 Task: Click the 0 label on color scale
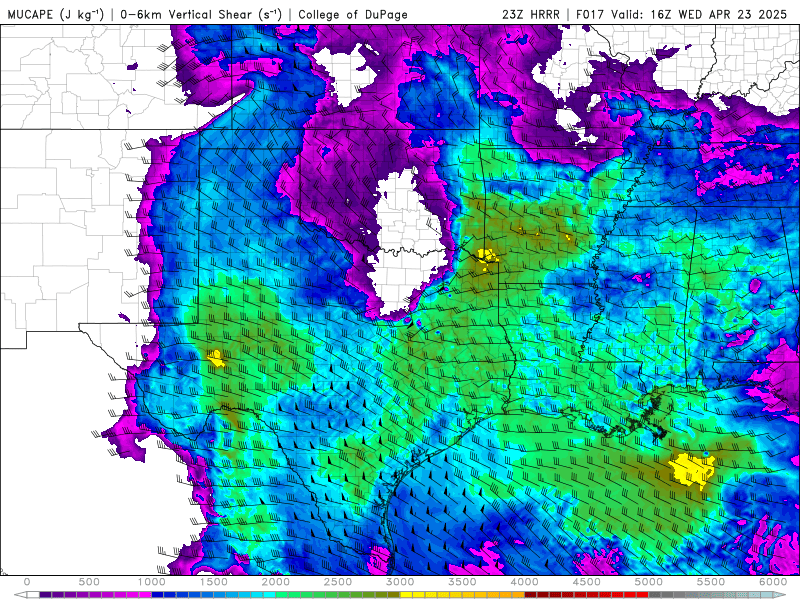pyautogui.click(x=27, y=582)
